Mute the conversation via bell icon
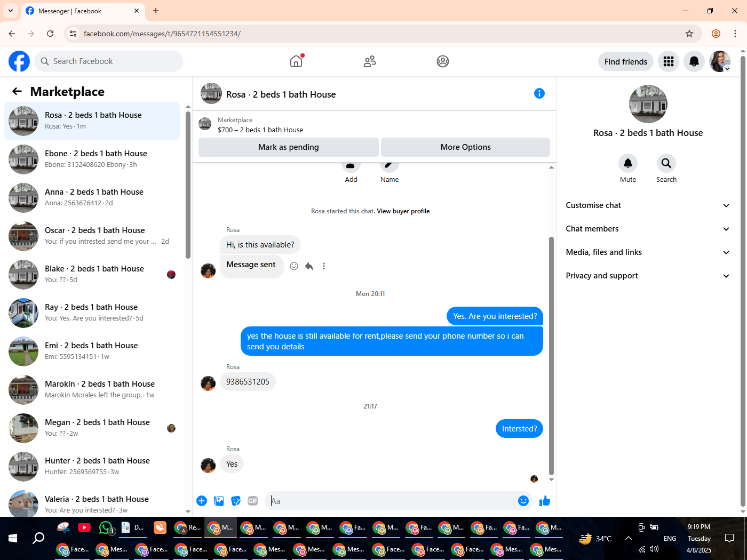 (x=628, y=163)
